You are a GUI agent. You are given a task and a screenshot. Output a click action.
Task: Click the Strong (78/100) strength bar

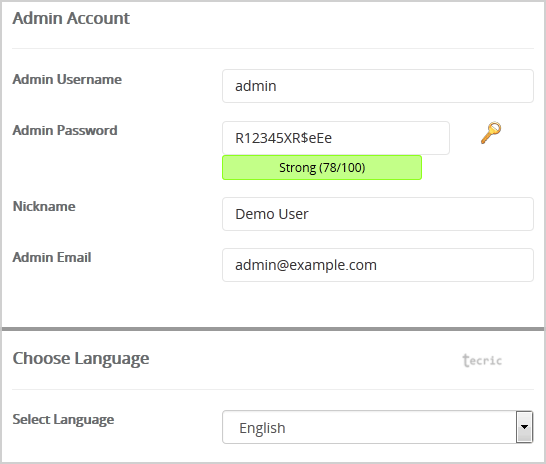pos(322,167)
